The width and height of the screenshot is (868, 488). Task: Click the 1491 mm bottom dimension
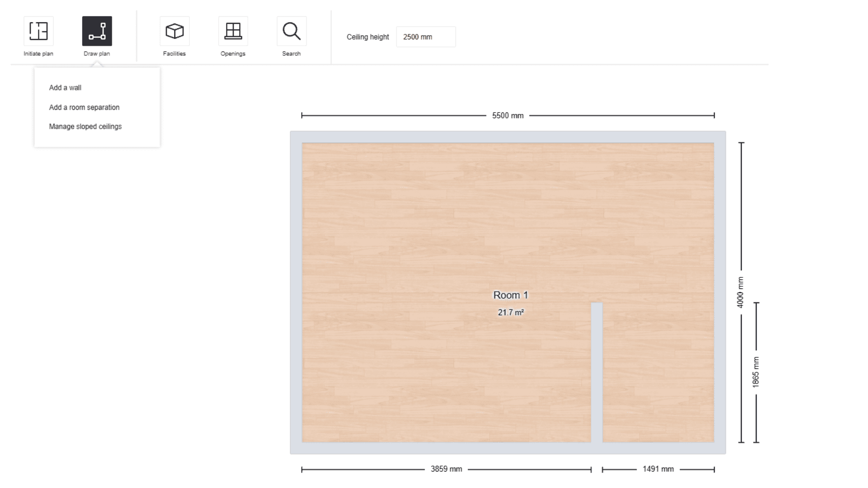tap(658, 469)
